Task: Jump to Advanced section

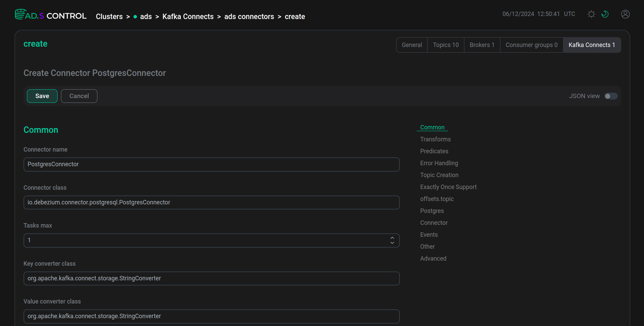Action: [433, 259]
